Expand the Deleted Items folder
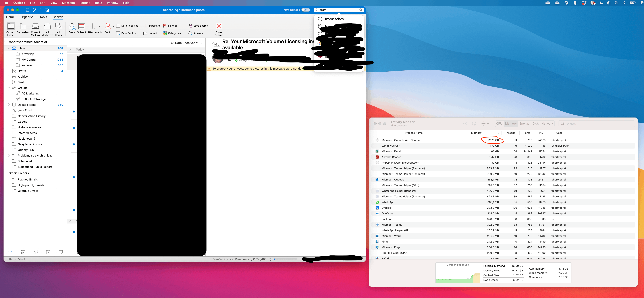Image resolution: width=644 pixels, height=298 pixels. [x=9, y=105]
